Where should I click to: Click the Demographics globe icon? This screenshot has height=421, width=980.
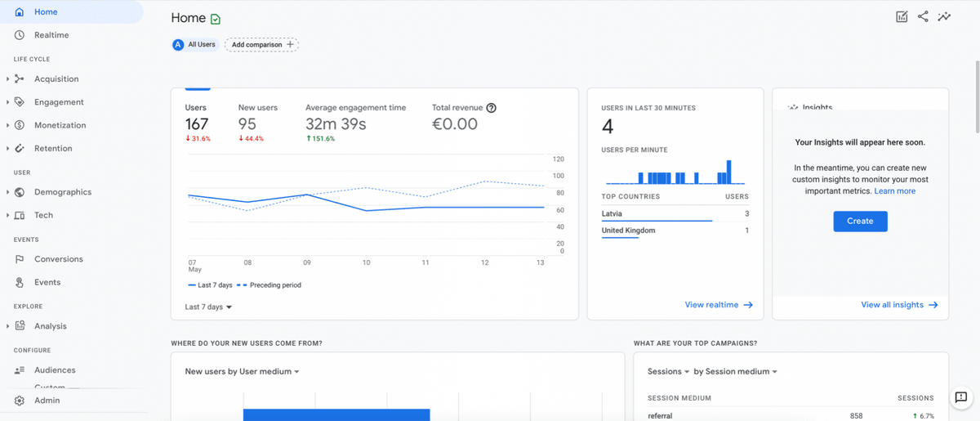pyautogui.click(x=20, y=192)
